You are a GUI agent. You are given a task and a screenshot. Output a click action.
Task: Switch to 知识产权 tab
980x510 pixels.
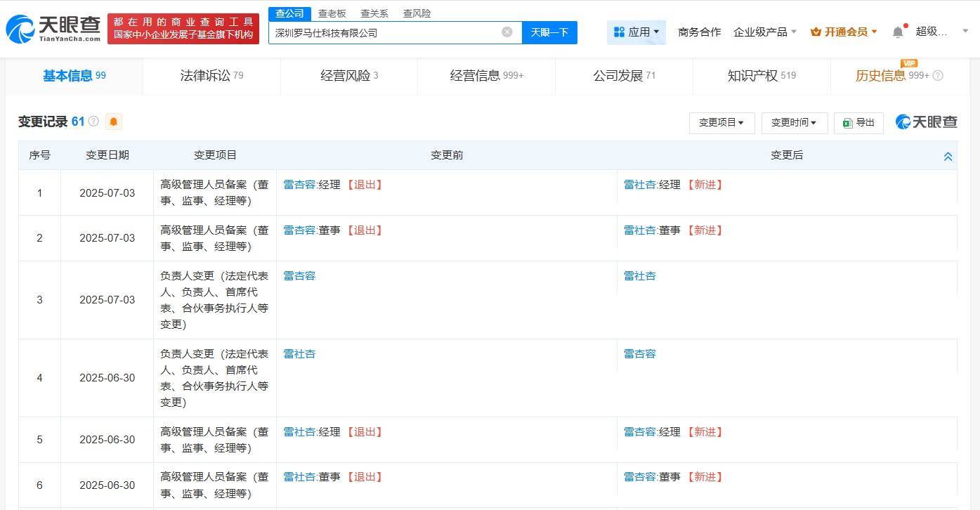point(762,76)
